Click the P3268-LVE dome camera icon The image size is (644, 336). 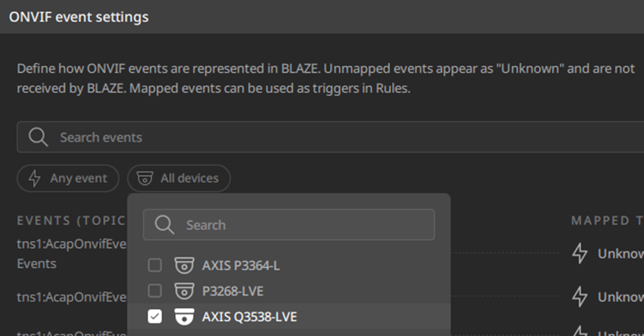(184, 291)
